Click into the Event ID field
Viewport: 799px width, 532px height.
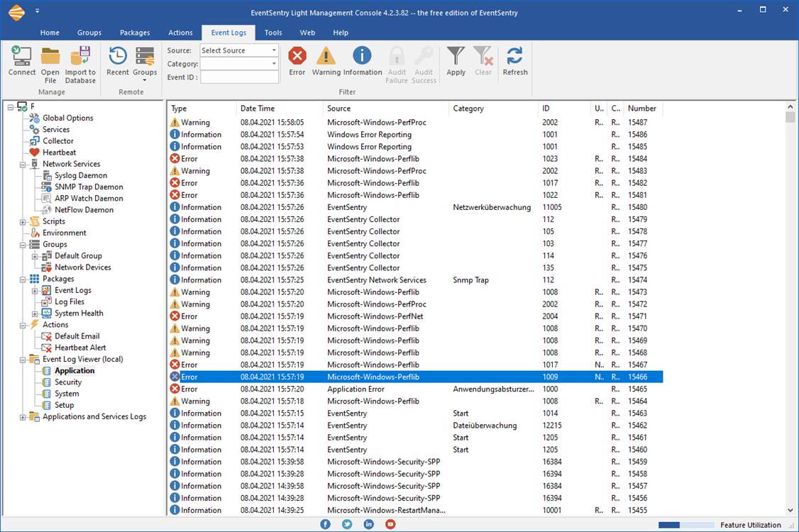240,77
